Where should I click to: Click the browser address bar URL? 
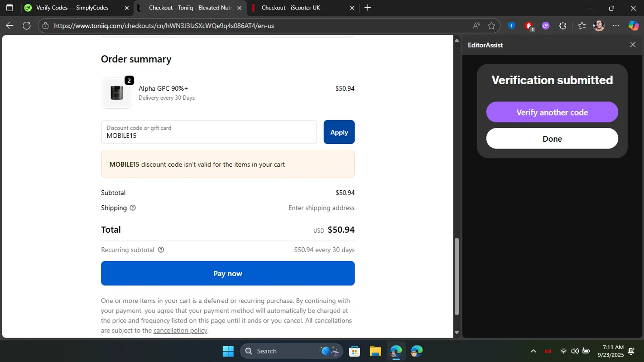[164, 26]
